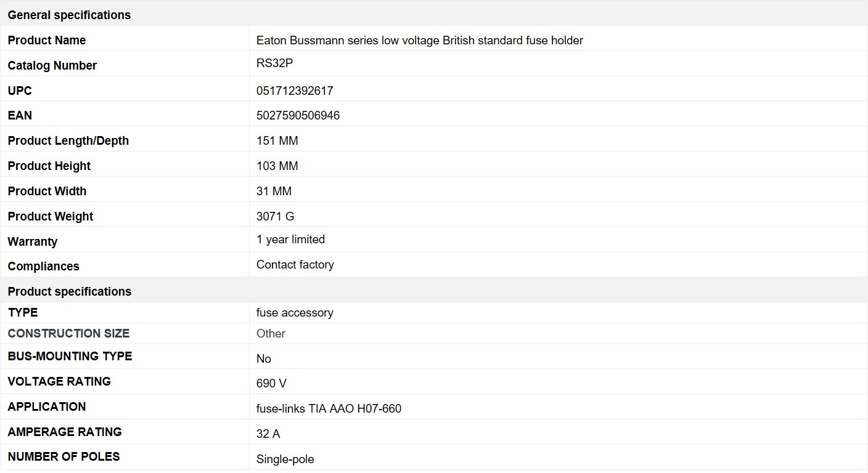Image resolution: width=868 pixels, height=473 pixels.
Task: Click the Catalog Number label
Action: [x=52, y=65]
